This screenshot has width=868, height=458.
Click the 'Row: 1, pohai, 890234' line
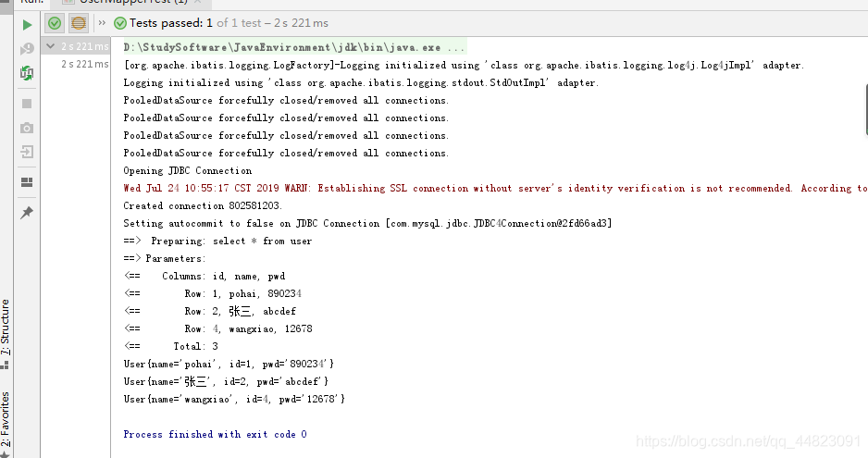click(213, 293)
